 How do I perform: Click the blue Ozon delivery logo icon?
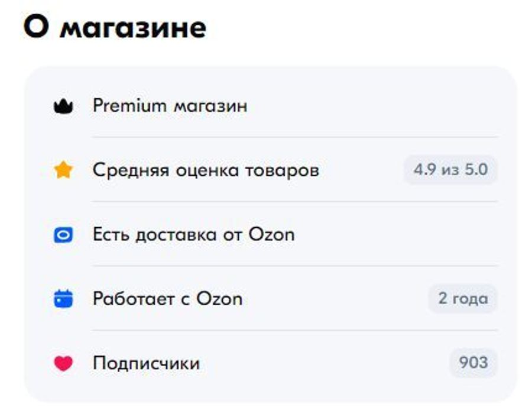point(62,233)
